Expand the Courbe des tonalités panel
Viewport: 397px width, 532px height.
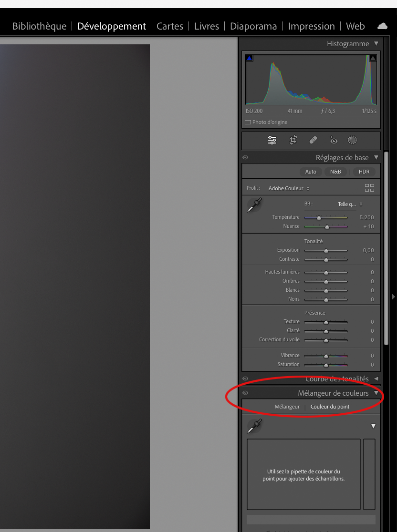pos(376,379)
